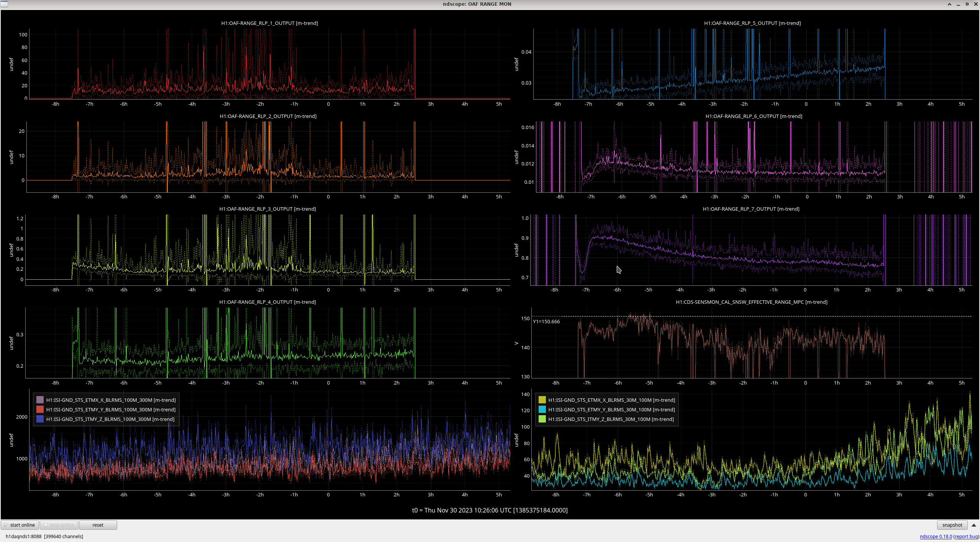The image size is (980, 542).
Task: Click the H1:OAF-RANGE_RLP_2_OUTPUT plot title
Action: click(268, 116)
